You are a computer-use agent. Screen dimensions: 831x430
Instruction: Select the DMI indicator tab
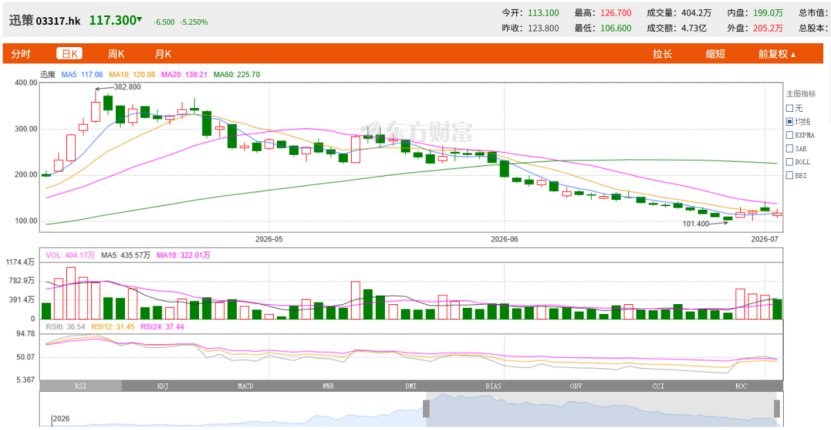(x=410, y=387)
